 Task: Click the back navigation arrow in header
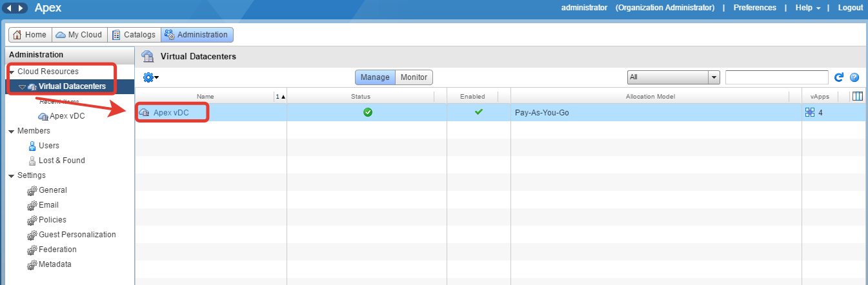[x=10, y=8]
